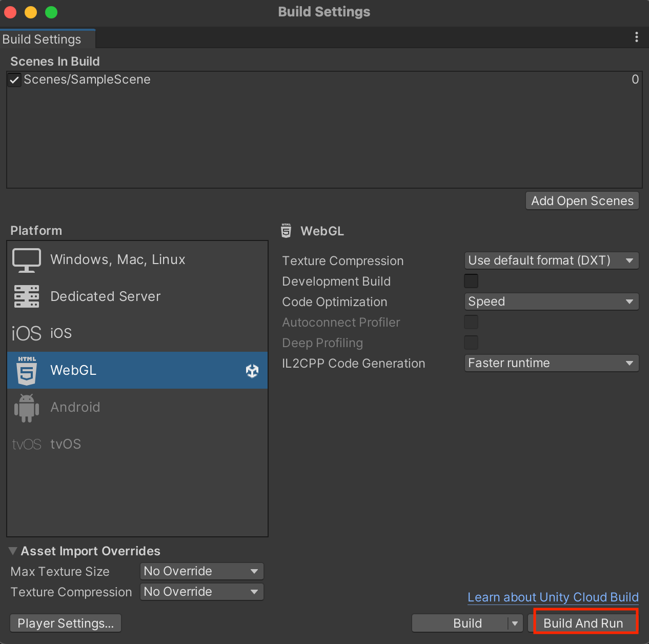Image resolution: width=649 pixels, height=644 pixels.
Task: Click the Texture Compression label in WebGL settings
Action: (x=343, y=261)
